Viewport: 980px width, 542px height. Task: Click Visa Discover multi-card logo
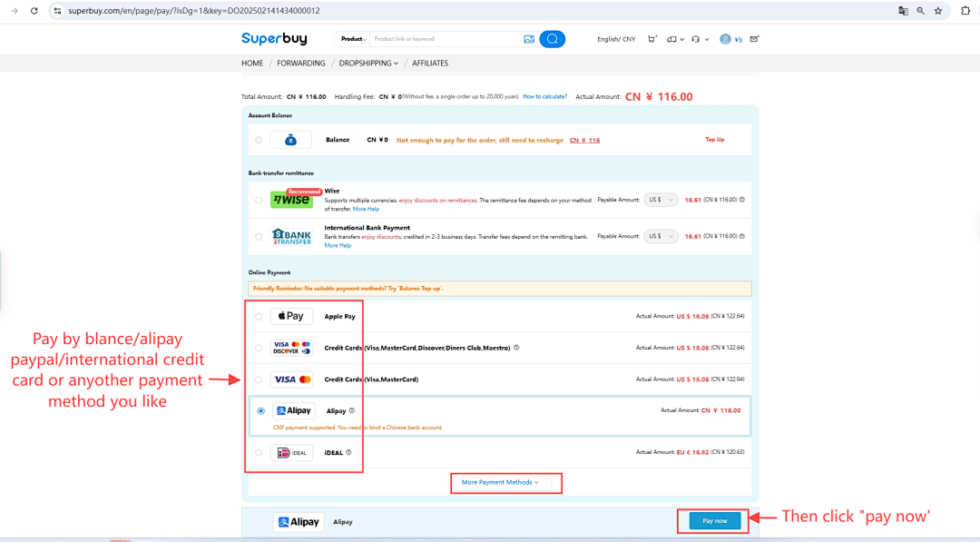click(x=292, y=348)
